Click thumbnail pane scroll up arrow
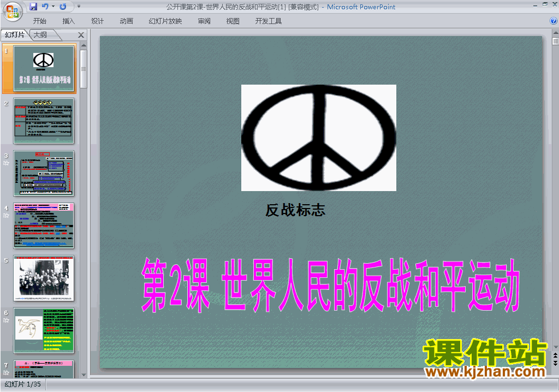 pos(84,45)
